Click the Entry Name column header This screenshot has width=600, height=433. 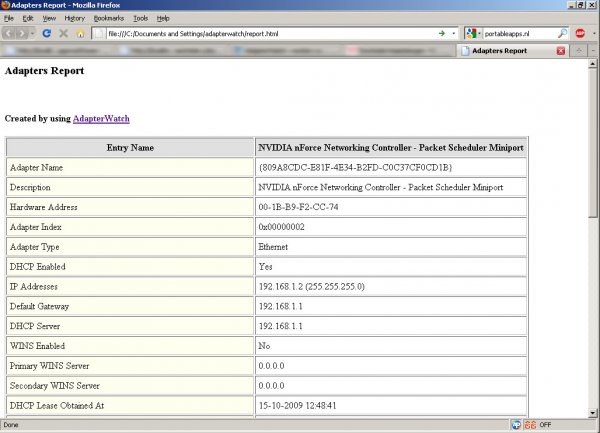130,148
